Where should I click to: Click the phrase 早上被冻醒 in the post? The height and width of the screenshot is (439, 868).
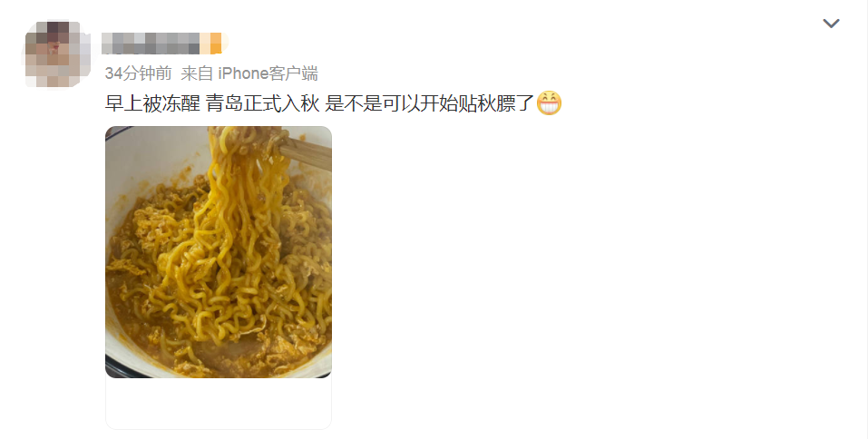click(x=152, y=103)
